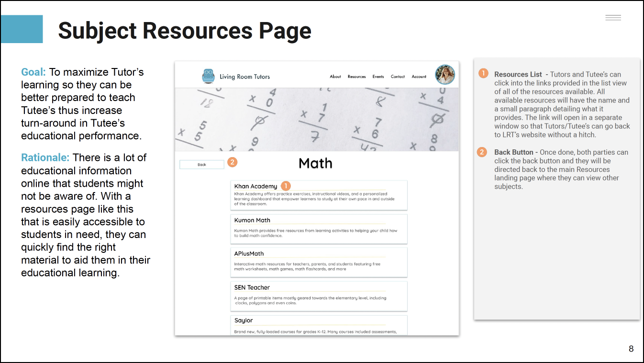Viewport: 644px width, 363px height.
Task: Click the Subject Resources Page slide title
Action: (x=185, y=31)
